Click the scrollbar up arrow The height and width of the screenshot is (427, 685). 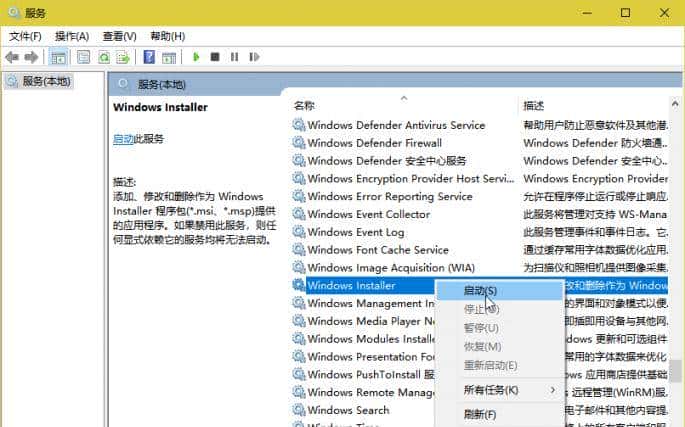[675, 104]
